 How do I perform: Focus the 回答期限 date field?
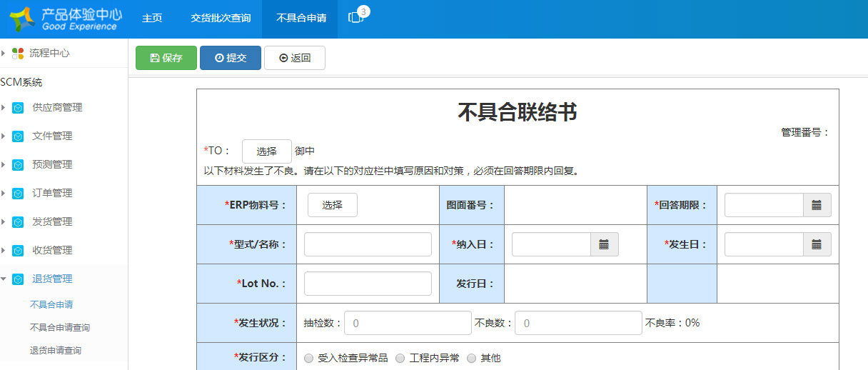764,205
